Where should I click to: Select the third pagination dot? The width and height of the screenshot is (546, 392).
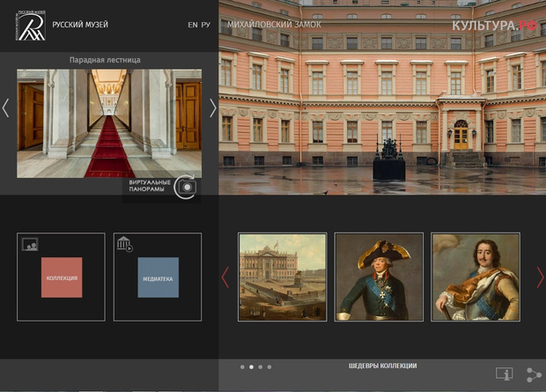pos(260,367)
